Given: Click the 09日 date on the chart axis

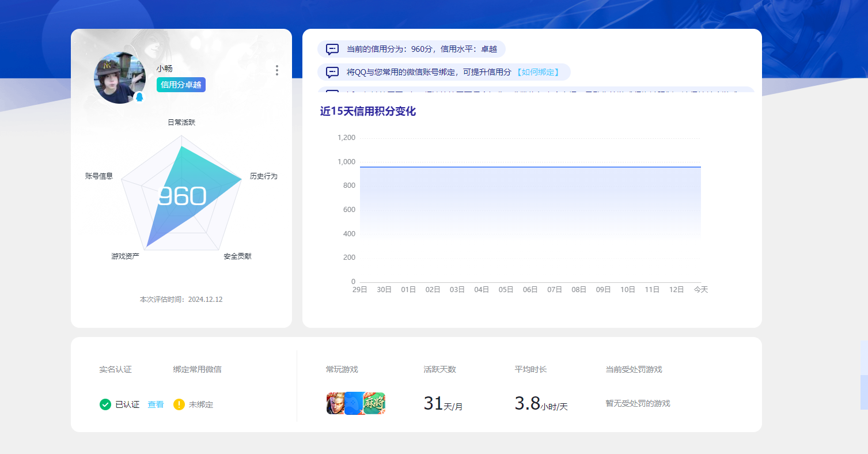Looking at the screenshot, I should click(603, 290).
